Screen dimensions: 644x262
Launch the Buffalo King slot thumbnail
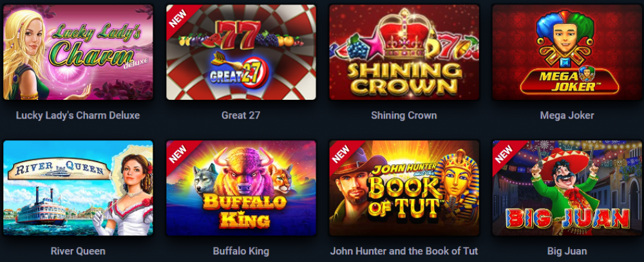[241, 188]
